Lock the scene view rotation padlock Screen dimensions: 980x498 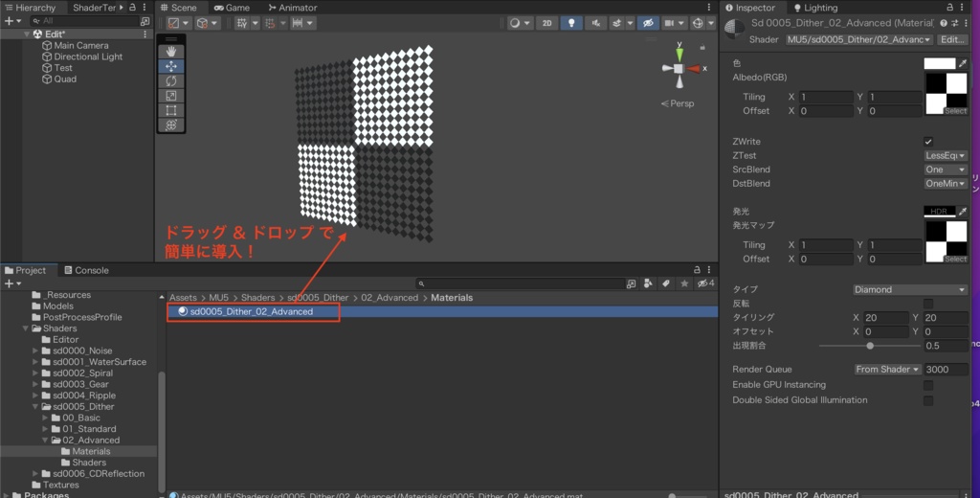point(702,47)
